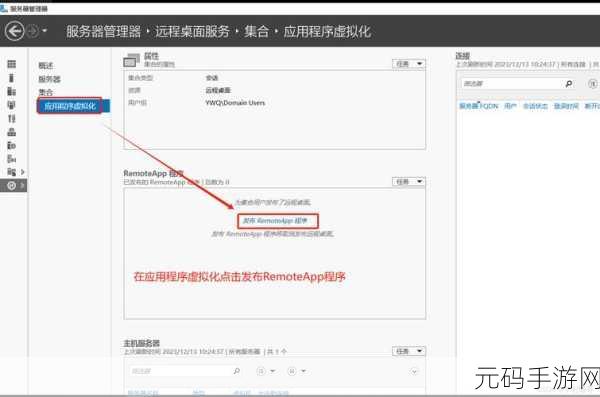Select the Local Server icon in sidebar
This screenshot has height=397, width=600.
[11, 78]
